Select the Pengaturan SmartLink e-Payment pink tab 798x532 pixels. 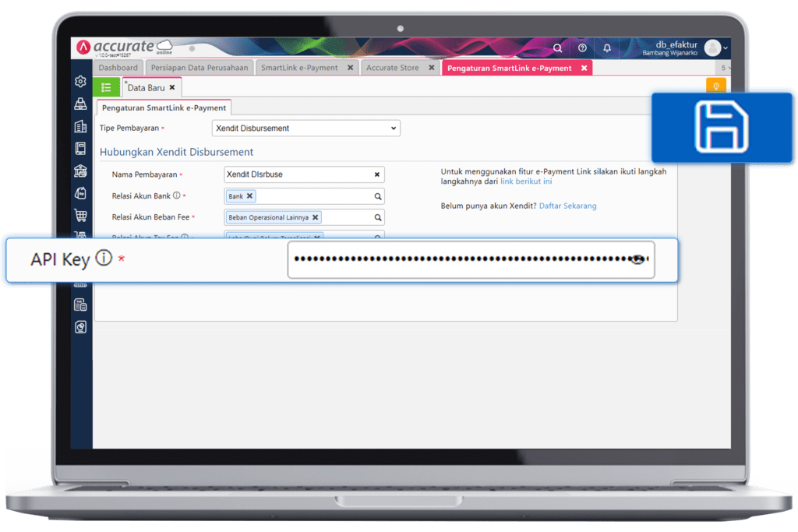[510, 68]
